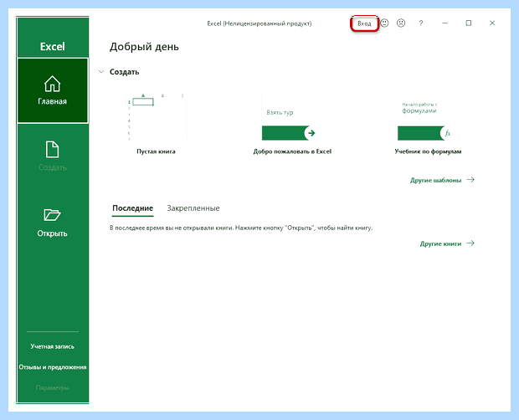Click the Добрый день greeting heading
519x420 pixels.
144,47
